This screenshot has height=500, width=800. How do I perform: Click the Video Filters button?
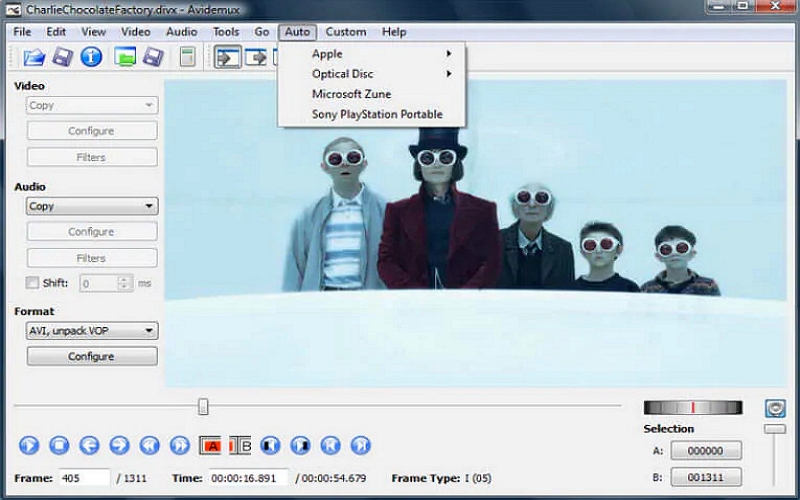pos(92,157)
